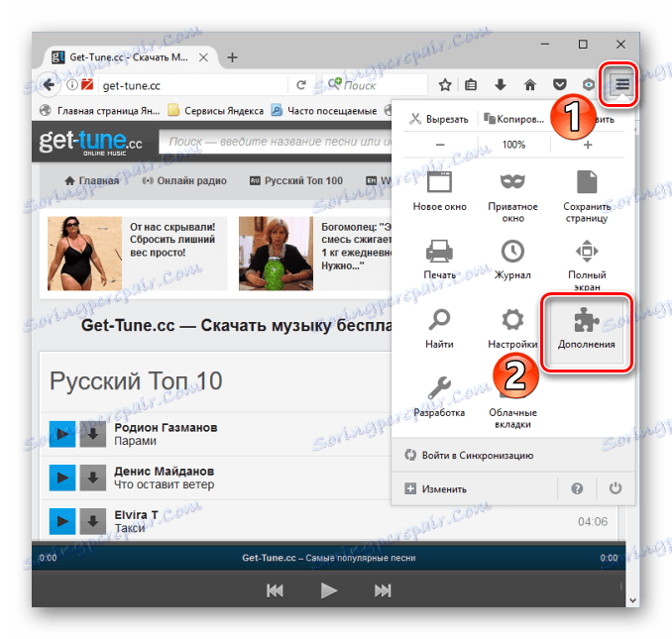Download Денис Майданов track

click(x=92, y=478)
